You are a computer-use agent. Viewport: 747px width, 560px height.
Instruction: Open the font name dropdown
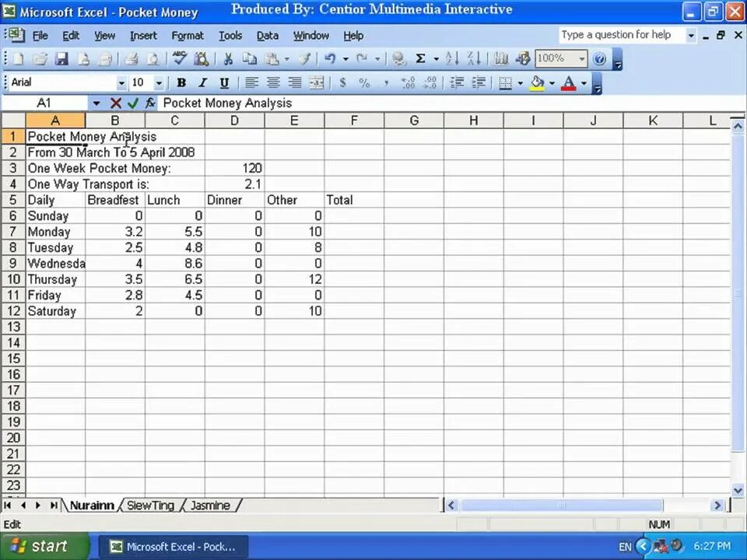tap(121, 83)
